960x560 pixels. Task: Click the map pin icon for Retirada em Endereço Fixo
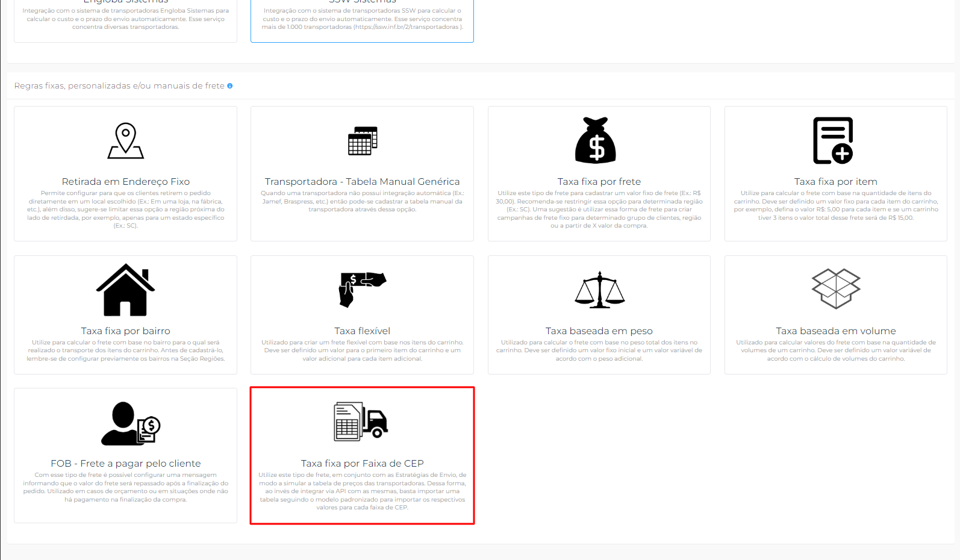point(126,141)
